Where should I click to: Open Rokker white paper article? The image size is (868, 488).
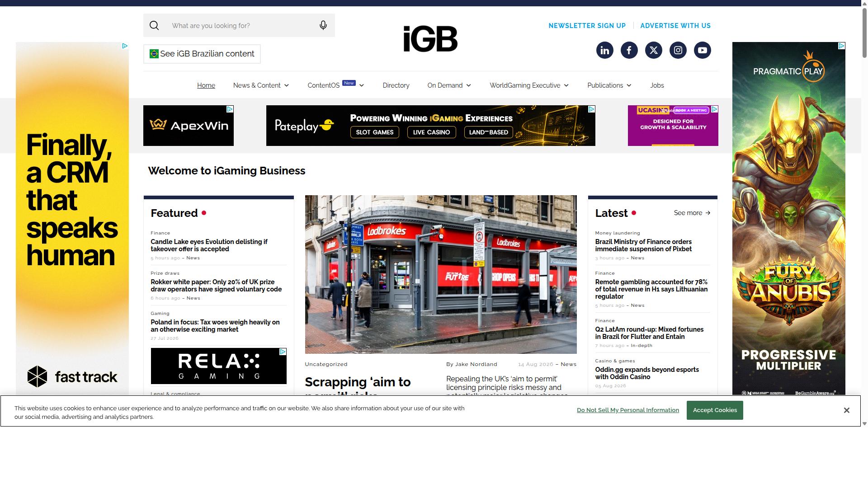216,286
